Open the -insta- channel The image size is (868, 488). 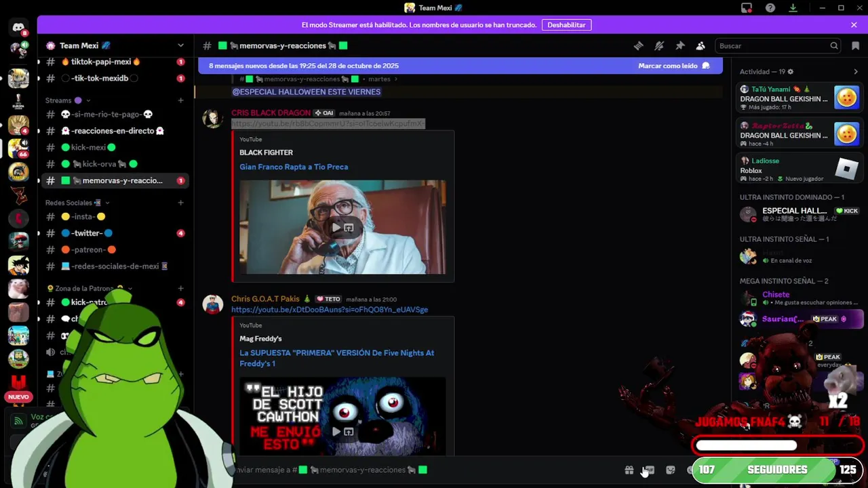coord(115,216)
